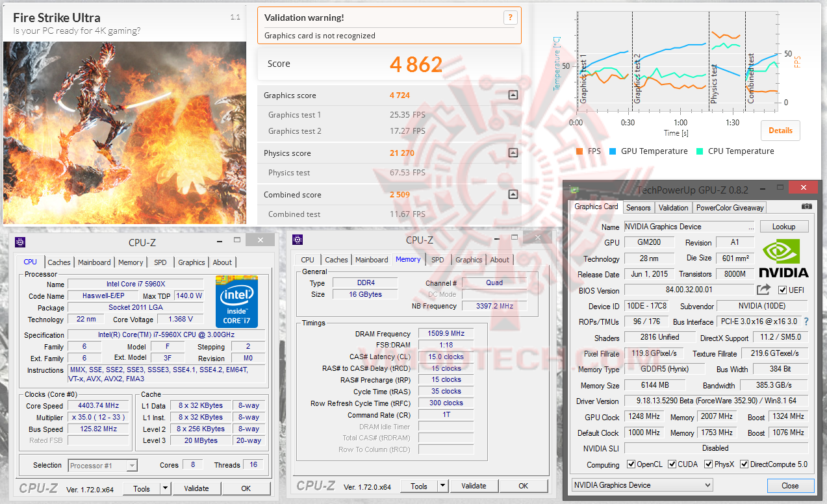Click the bus interface question mark in GPU-Z

(806, 321)
